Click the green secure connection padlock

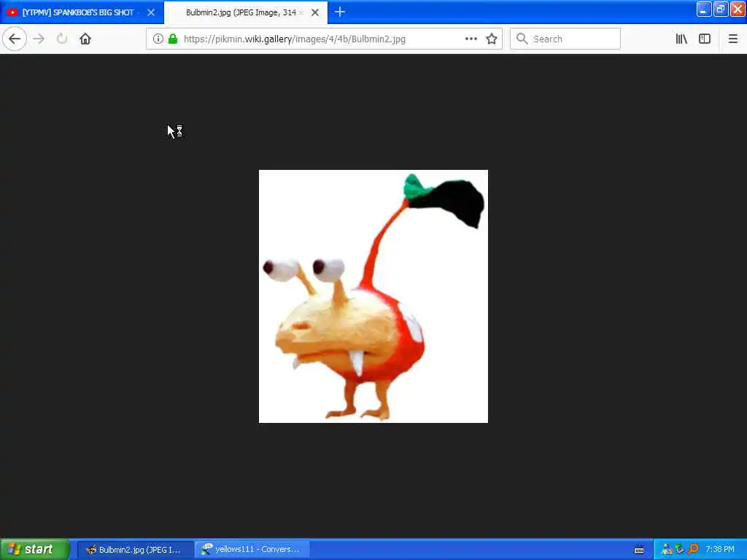[x=173, y=39]
